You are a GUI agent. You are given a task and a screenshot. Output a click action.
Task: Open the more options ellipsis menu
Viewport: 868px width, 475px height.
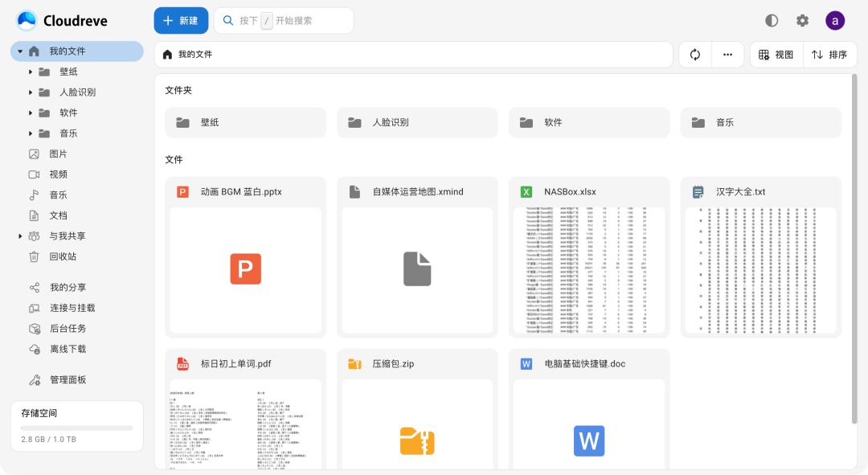coord(727,55)
